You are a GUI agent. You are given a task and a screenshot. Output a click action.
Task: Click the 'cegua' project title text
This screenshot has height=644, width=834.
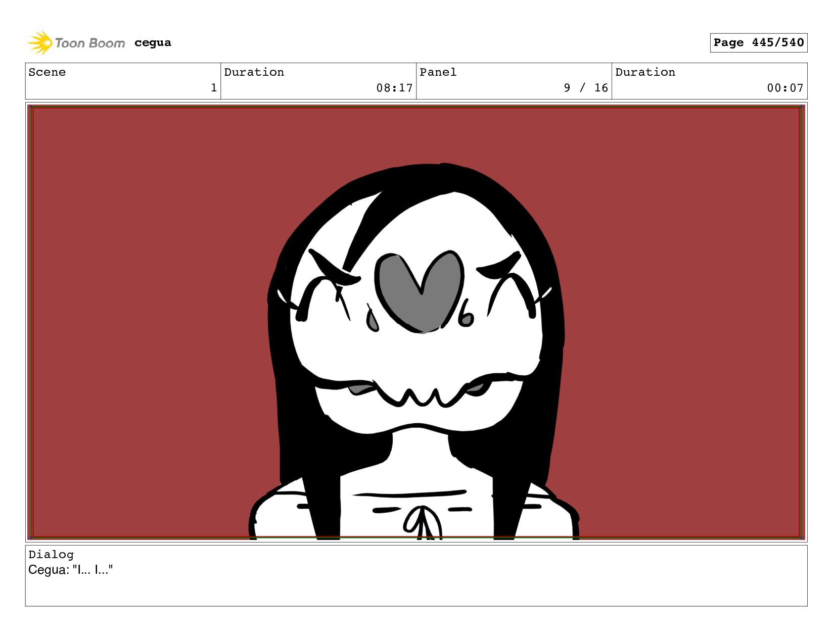tap(153, 43)
